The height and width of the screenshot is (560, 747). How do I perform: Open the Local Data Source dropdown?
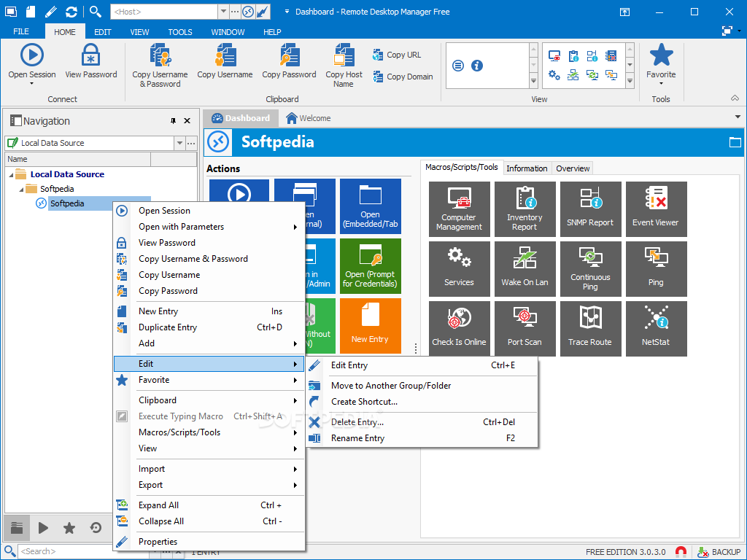point(179,143)
